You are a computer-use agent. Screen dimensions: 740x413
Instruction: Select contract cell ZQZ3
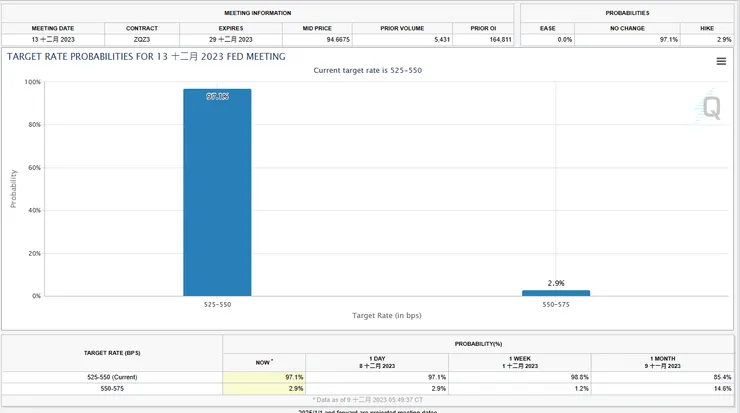click(x=142, y=40)
